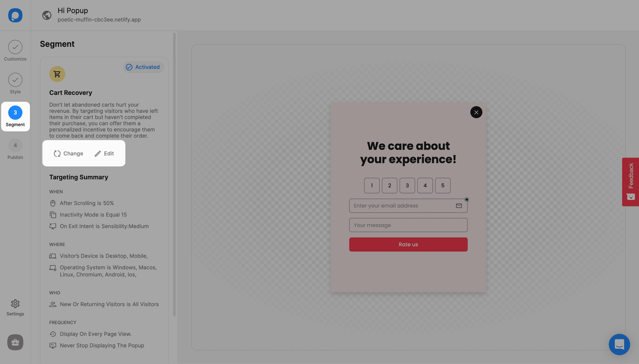
Task: Click the briefcase icon in sidebar
Action: pyautogui.click(x=15, y=342)
